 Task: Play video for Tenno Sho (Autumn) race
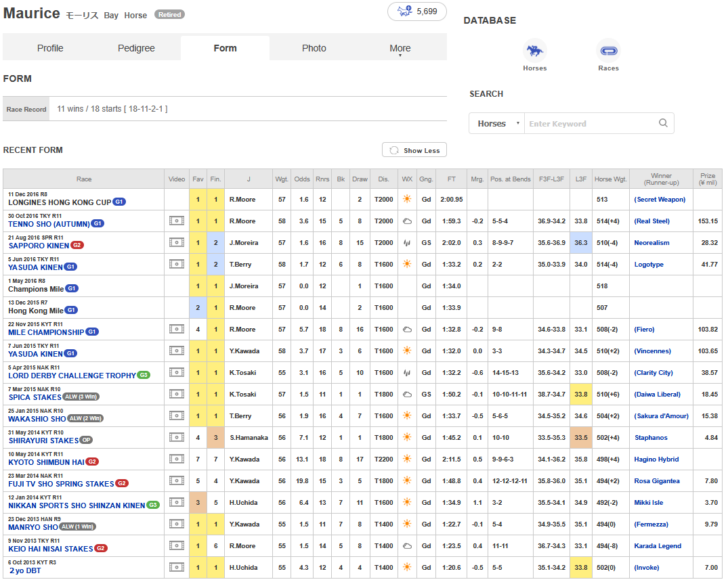[177, 221]
